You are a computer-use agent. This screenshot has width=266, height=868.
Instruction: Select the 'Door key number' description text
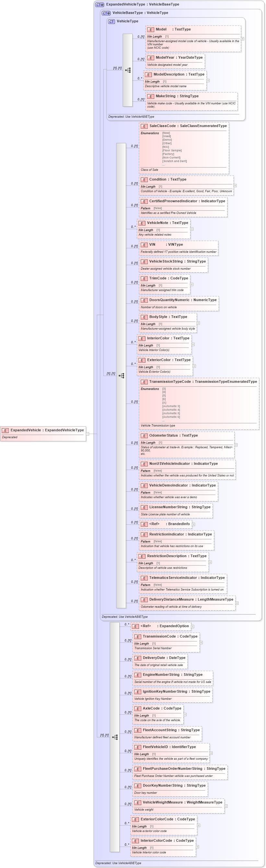point(146,793)
